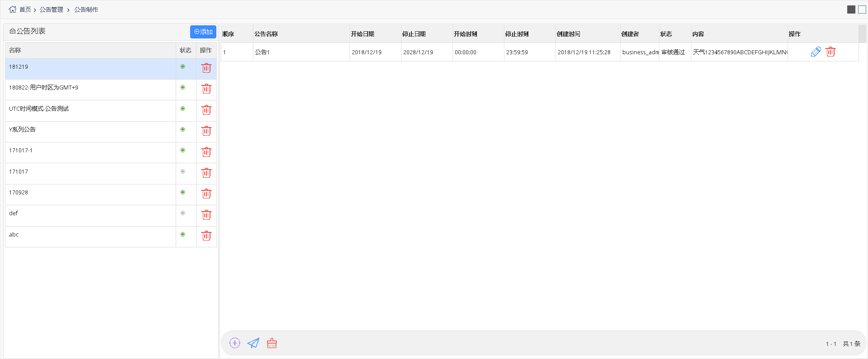Open 公告管理 in the breadcrumb
Screen dimensions: 868x359
click(51, 9)
